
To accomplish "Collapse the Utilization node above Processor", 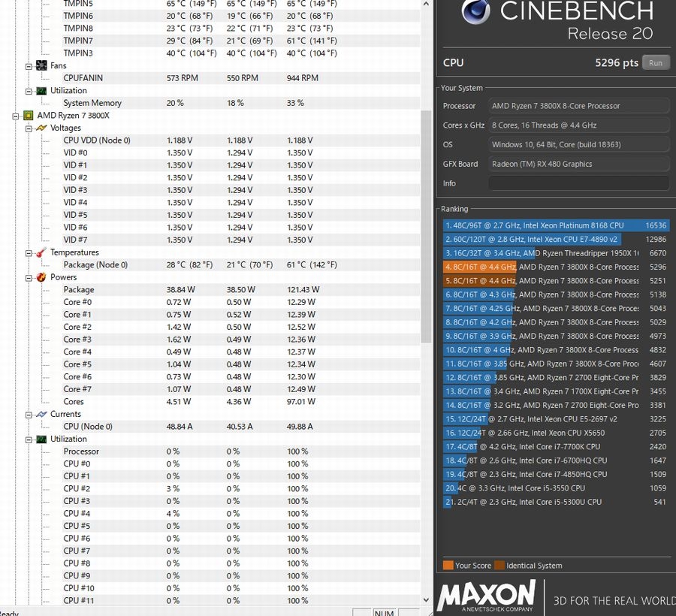I will pos(29,440).
